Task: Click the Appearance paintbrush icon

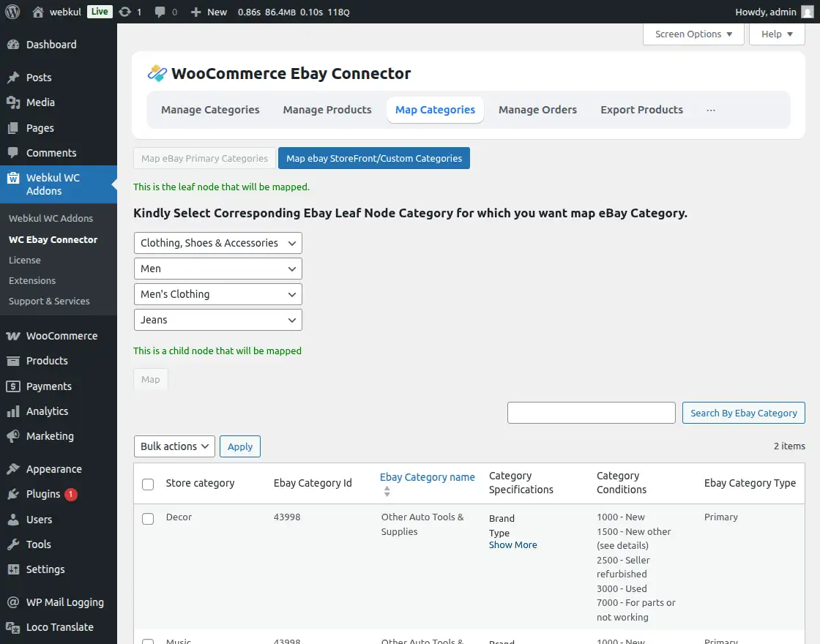Action: [x=13, y=469]
